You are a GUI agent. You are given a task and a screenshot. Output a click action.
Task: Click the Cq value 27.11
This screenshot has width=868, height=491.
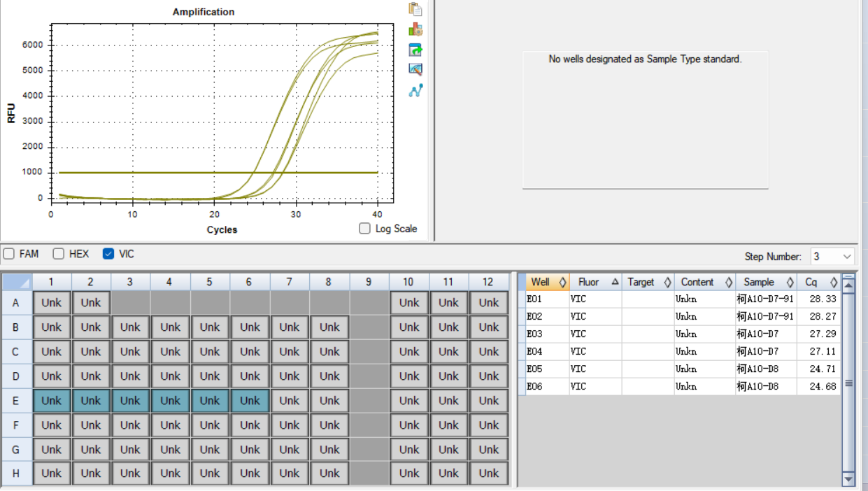(x=823, y=351)
